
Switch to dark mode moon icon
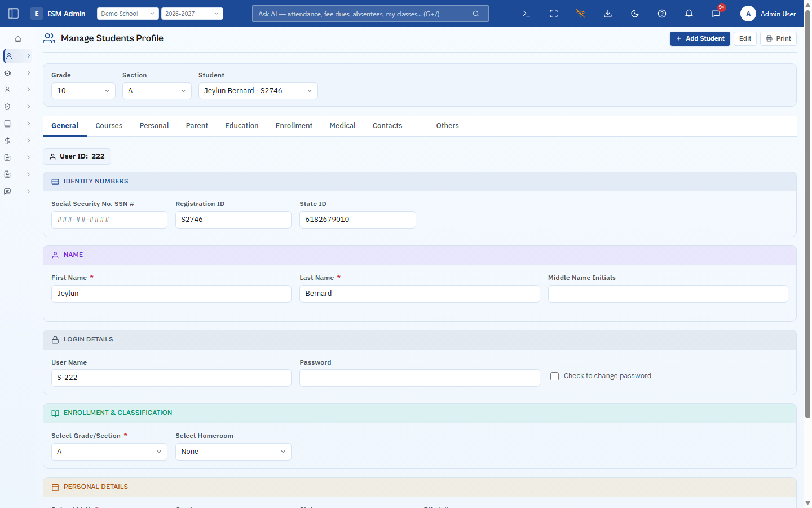[x=635, y=14]
